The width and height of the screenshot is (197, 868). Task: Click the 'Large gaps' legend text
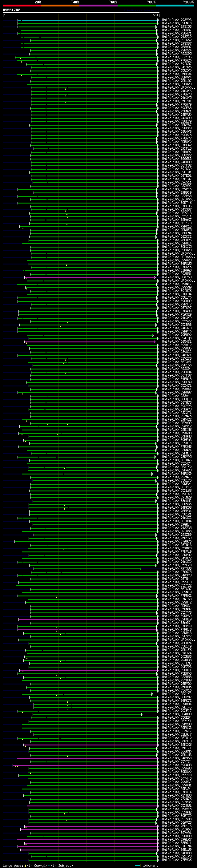[13, 866]
